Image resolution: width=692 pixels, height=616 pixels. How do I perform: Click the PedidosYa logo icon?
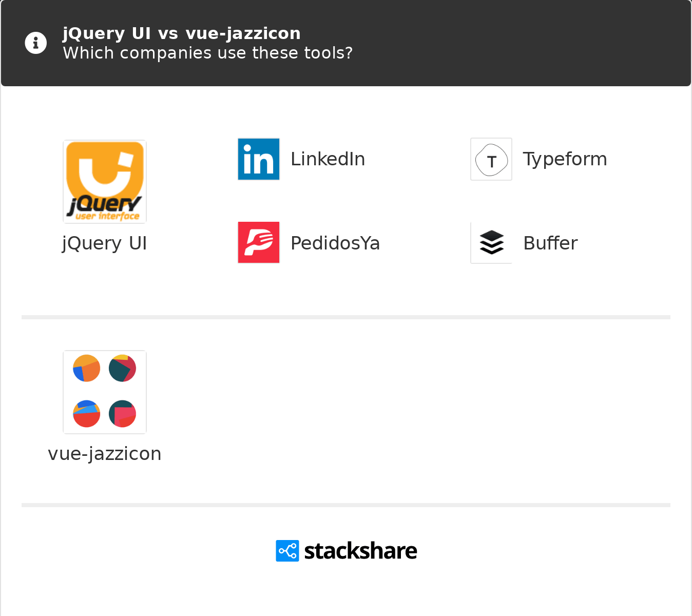(x=259, y=242)
